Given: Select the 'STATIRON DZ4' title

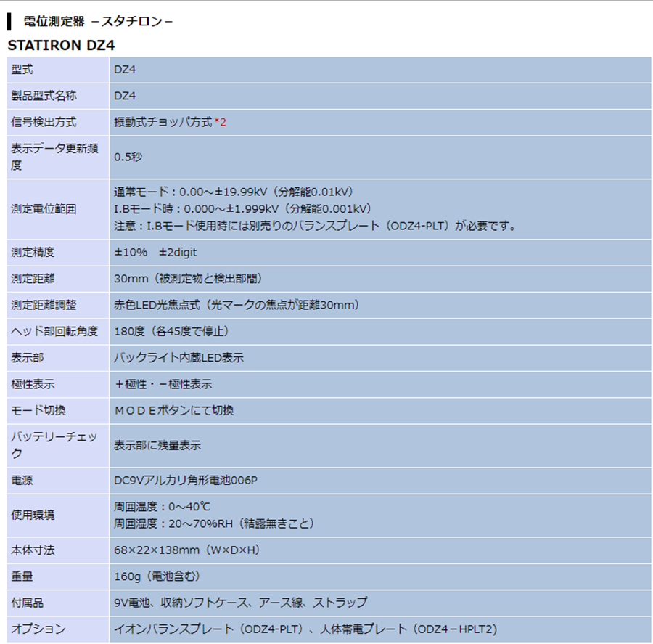Looking at the screenshot, I should pyautogui.click(x=61, y=45).
